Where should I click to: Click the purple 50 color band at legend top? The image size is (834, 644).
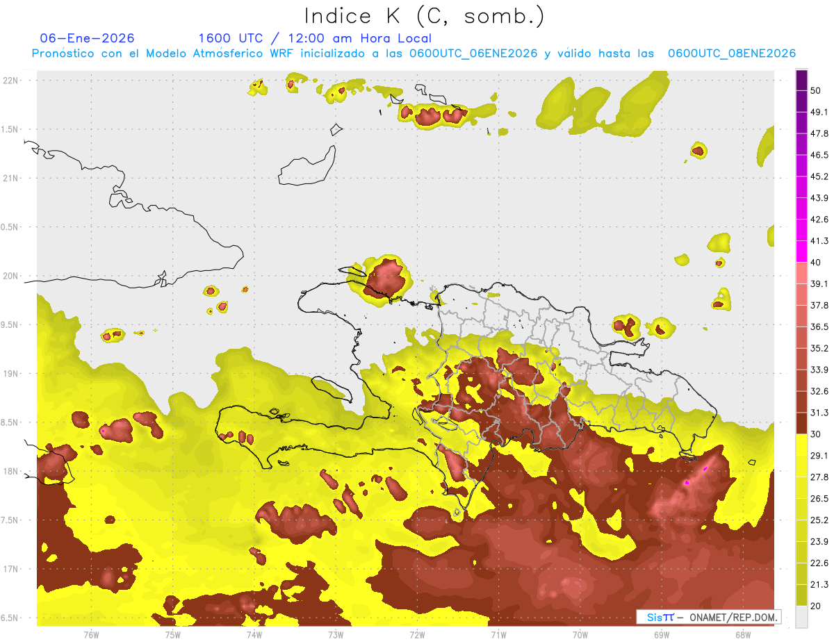tap(801, 81)
